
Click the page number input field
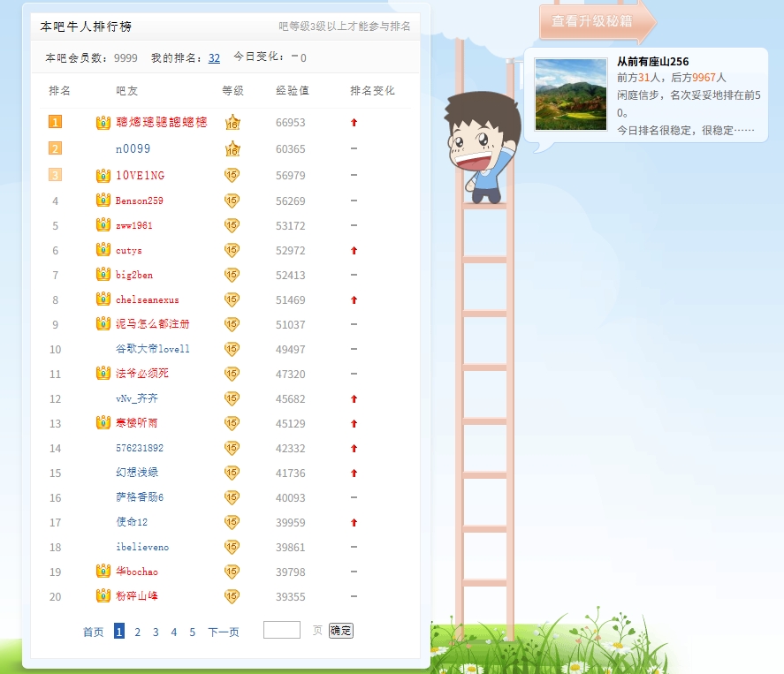coord(282,631)
